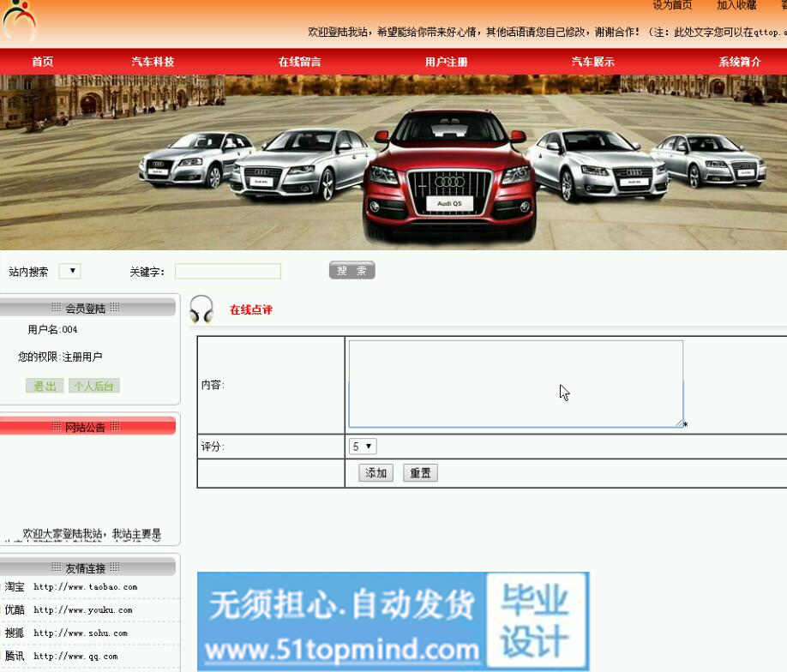Open the 汽车展示 menu

pos(592,62)
